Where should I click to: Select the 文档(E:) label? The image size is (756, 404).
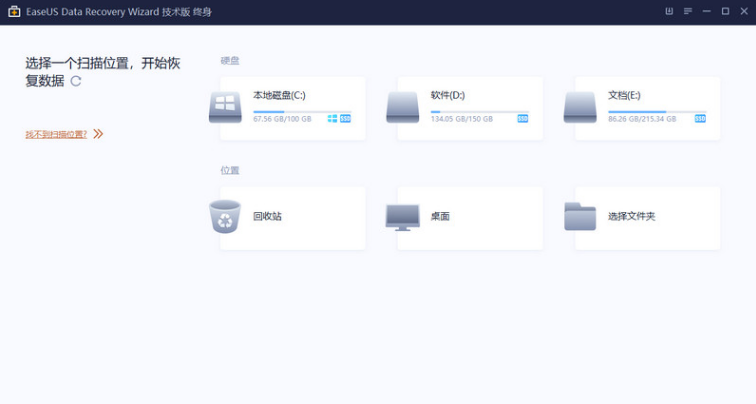pyautogui.click(x=624, y=95)
